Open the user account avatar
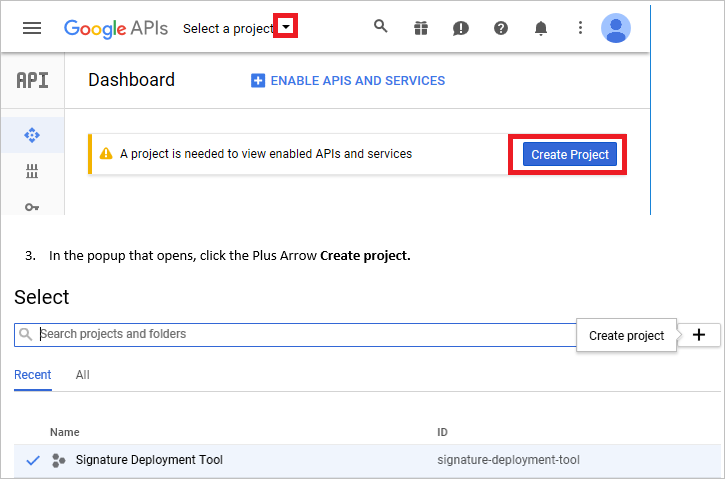Image resolution: width=725 pixels, height=479 pixels. pos(615,28)
